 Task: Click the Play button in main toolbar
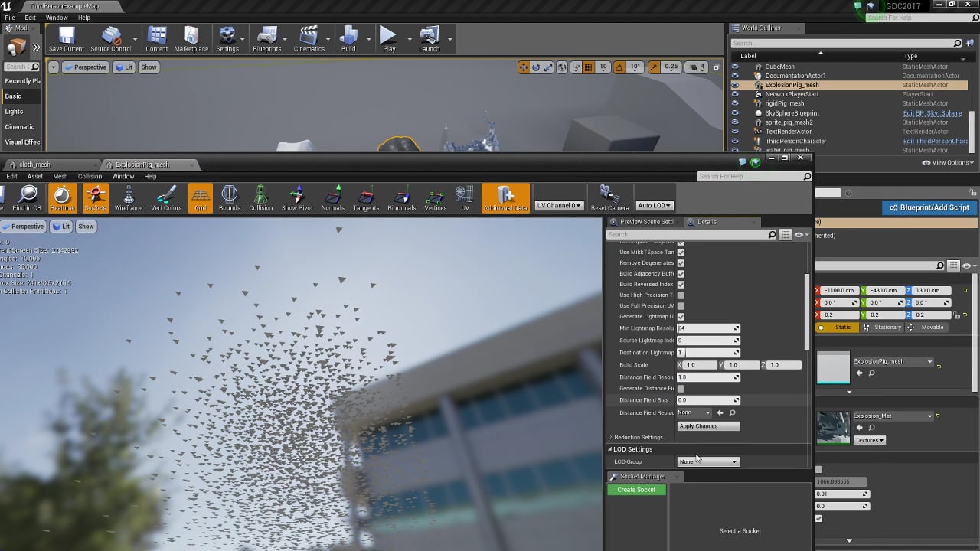click(x=389, y=39)
